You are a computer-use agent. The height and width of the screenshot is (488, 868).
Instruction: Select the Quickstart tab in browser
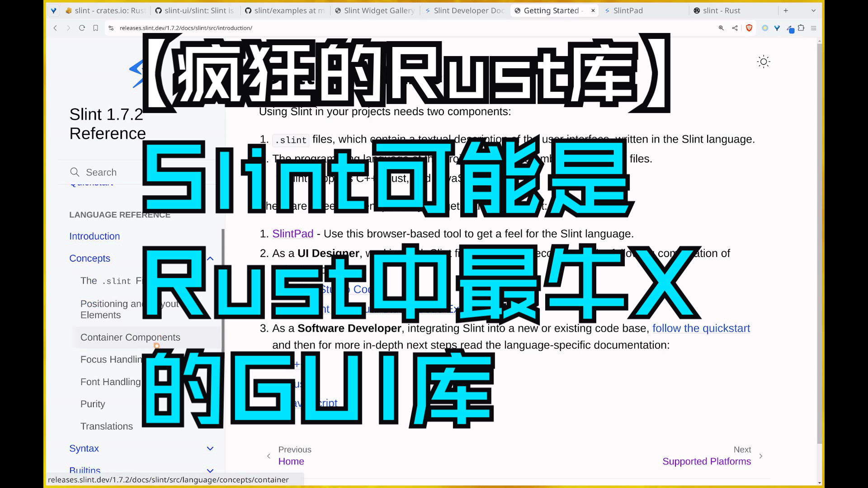[x=92, y=183]
